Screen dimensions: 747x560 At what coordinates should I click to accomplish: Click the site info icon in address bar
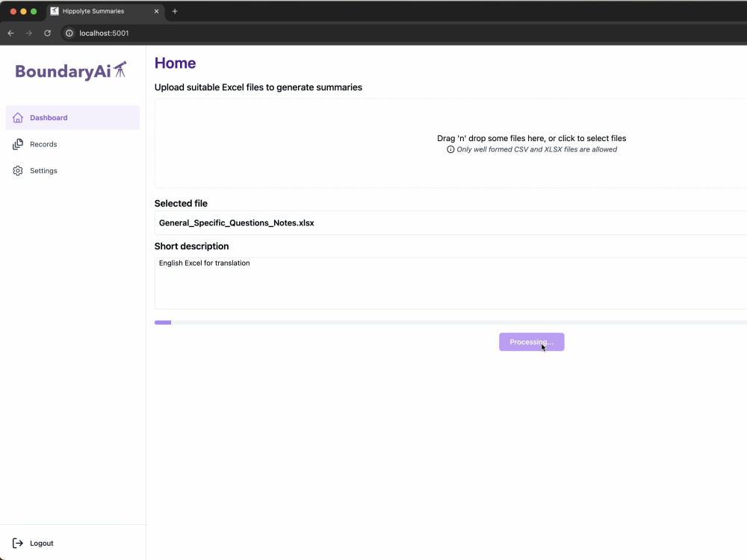click(x=69, y=33)
